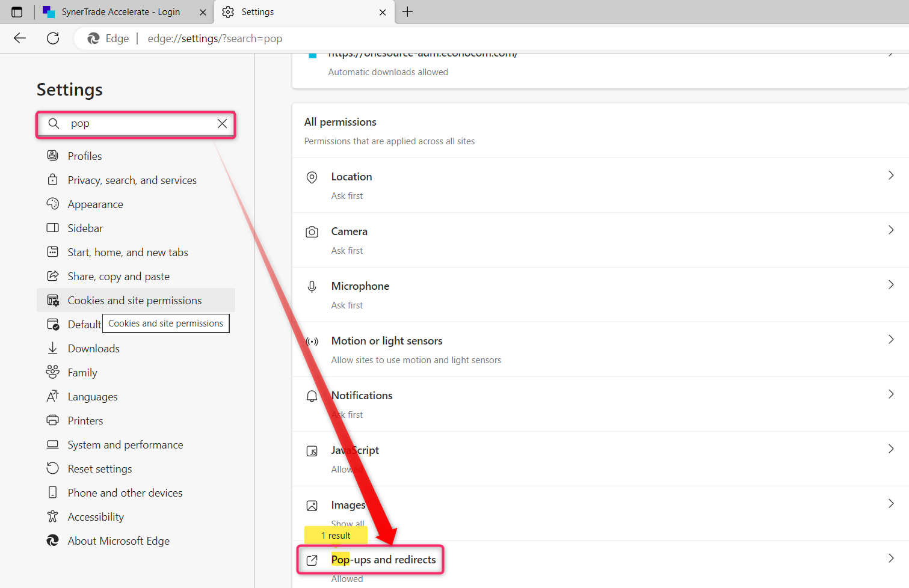909x588 pixels.
Task: Open Reset settings
Action: (x=136, y=469)
